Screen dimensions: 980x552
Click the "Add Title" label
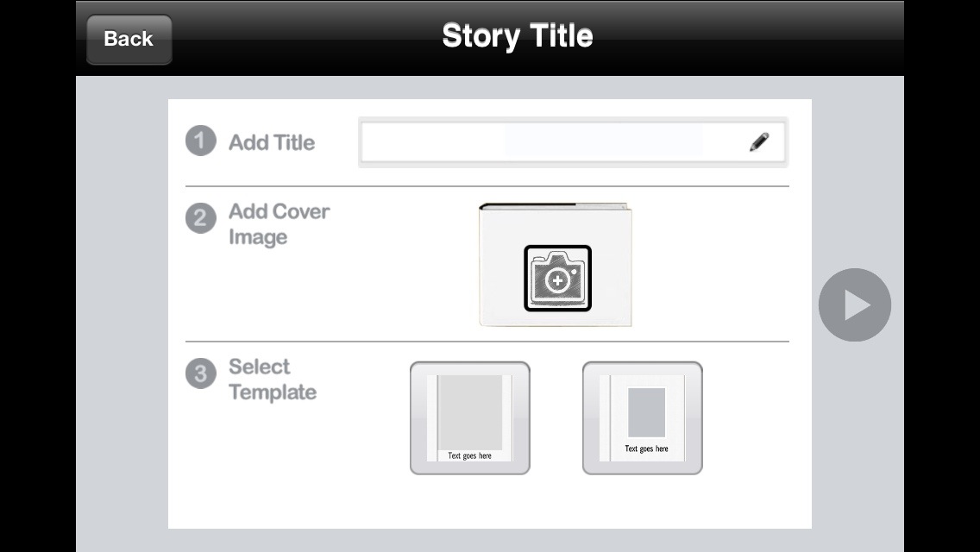(272, 142)
